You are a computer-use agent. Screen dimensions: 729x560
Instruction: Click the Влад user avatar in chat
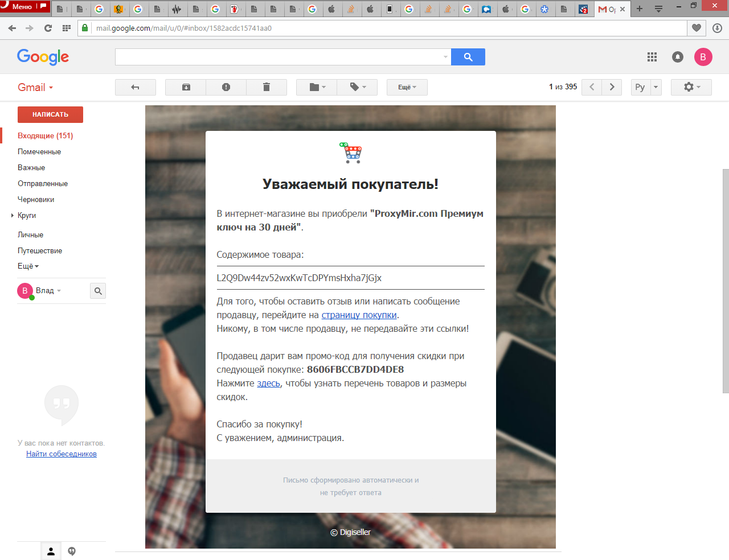tap(25, 291)
